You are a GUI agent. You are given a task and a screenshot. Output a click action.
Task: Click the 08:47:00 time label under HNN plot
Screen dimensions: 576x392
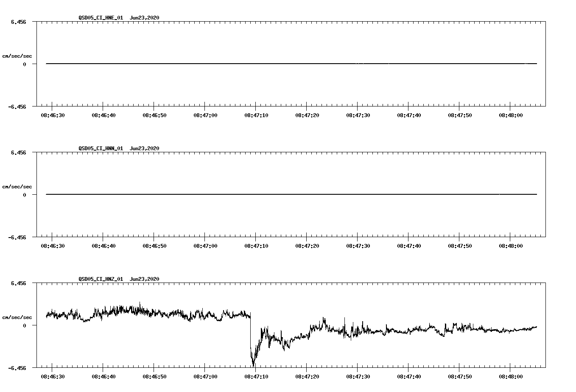pos(205,246)
